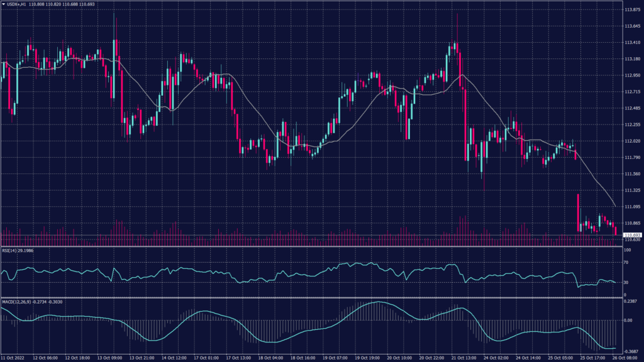Click the 11 Oct 2022 time label
Screen dimensions: 644x362
click(13, 358)
